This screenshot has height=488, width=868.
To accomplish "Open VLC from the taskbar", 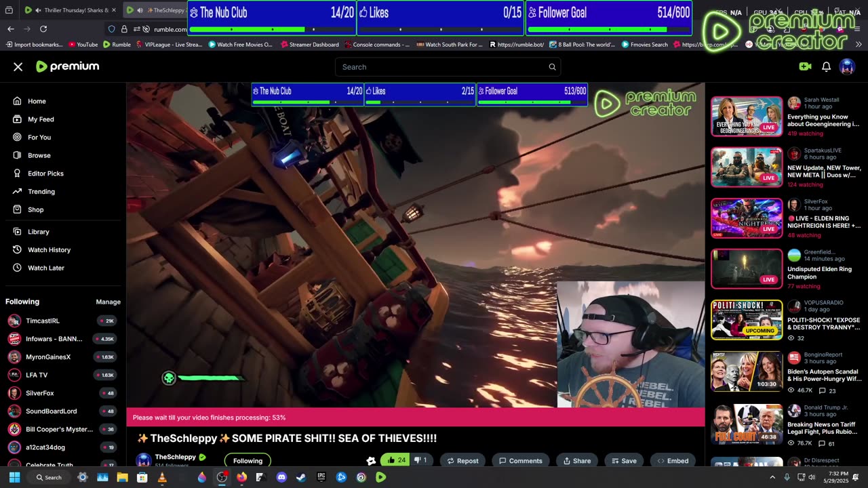I will point(162,477).
